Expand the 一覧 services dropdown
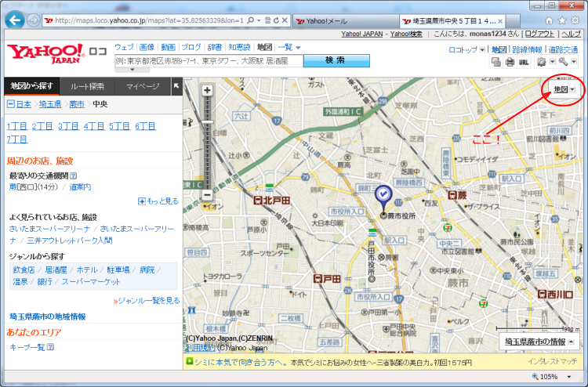Image resolution: width=588 pixels, height=387 pixels. coord(289,48)
